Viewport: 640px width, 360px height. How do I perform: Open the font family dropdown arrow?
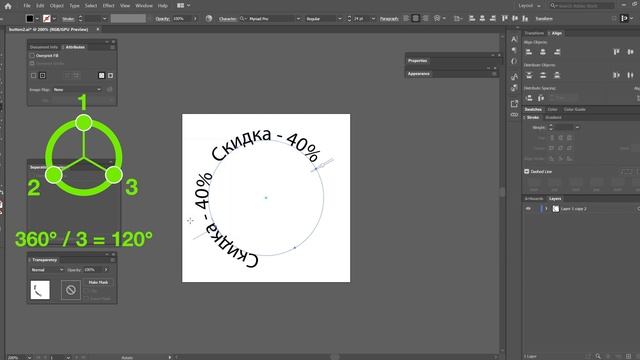tap(298, 19)
